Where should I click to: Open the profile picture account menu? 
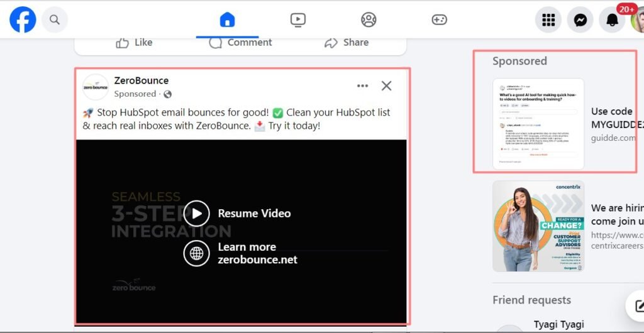(x=638, y=20)
